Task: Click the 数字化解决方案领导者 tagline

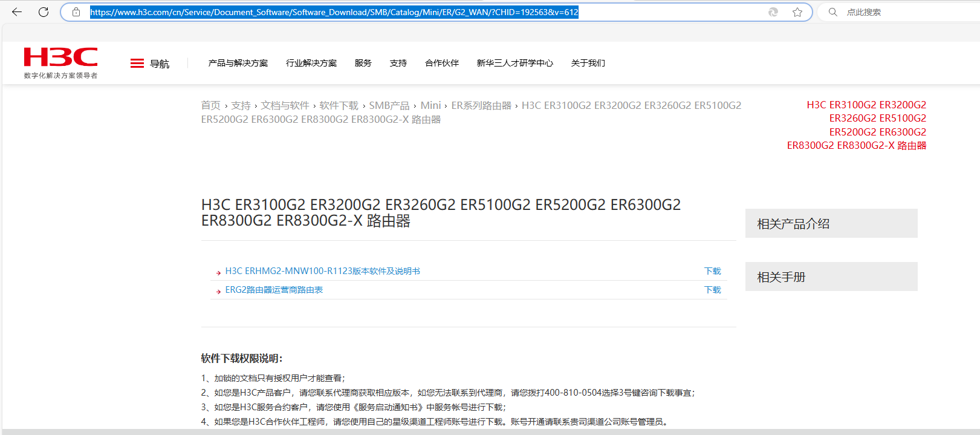Action: tap(60, 76)
